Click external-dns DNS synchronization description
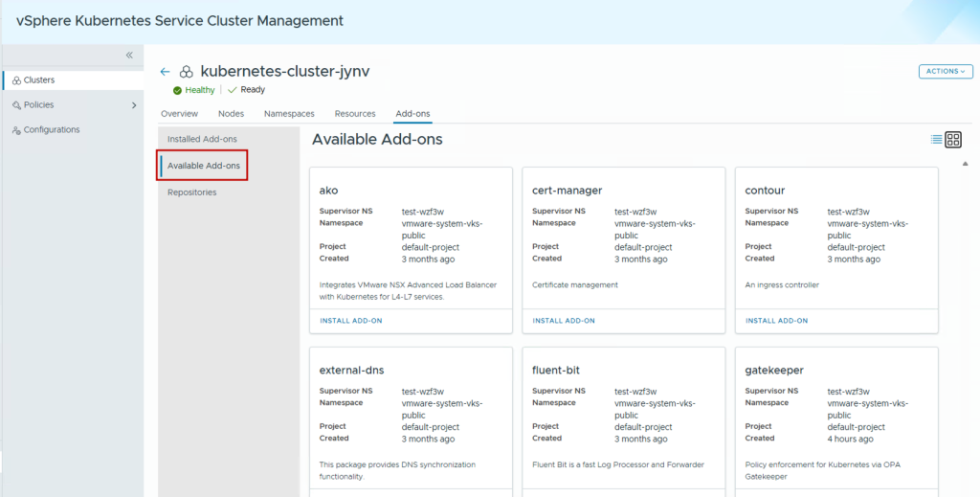This screenshot has width=980, height=497. pos(397,471)
